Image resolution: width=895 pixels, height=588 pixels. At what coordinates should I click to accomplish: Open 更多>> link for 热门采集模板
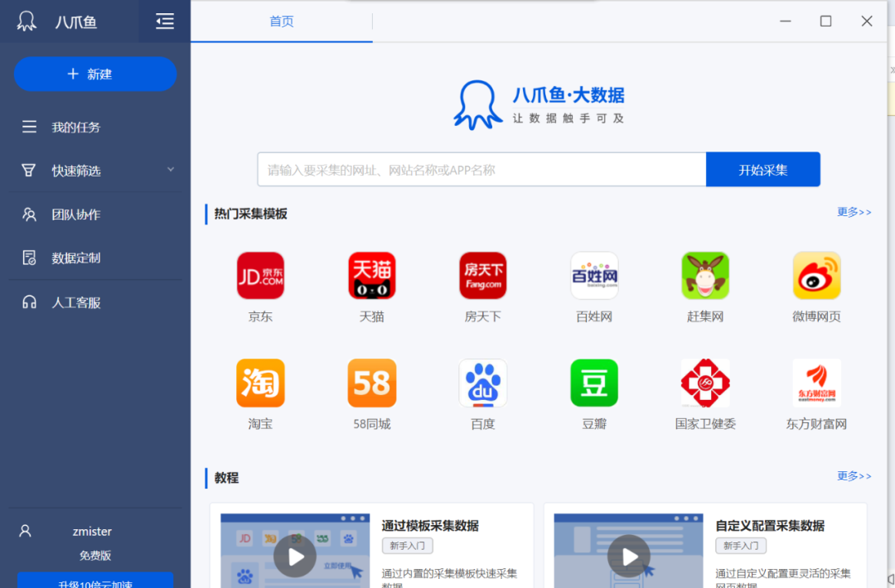[854, 212]
